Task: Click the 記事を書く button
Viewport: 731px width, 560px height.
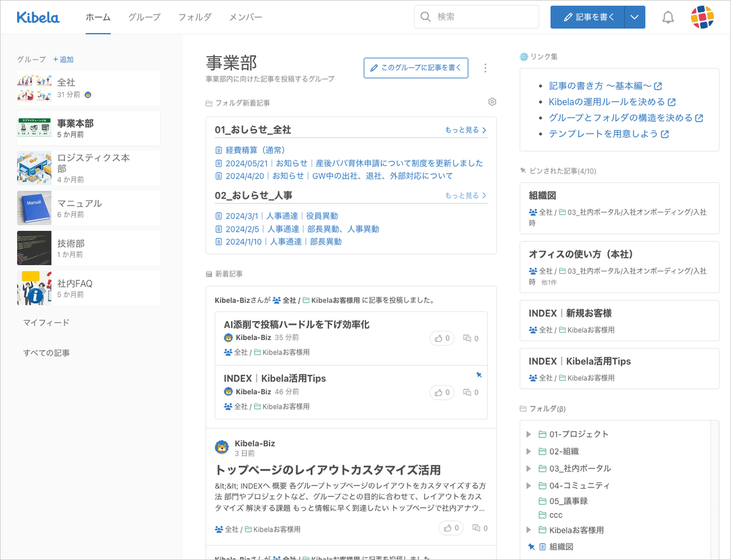Action: (x=588, y=17)
